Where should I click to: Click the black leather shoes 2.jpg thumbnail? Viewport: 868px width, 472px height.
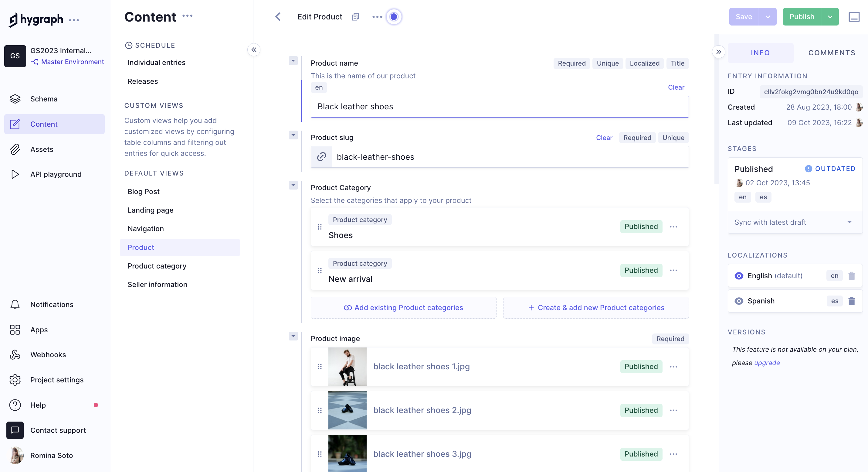[347, 410]
